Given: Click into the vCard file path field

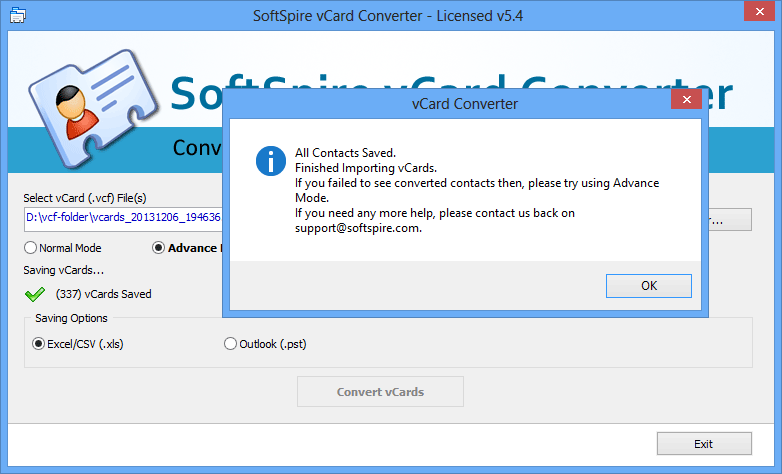Looking at the screenshot, I should 120,218.
